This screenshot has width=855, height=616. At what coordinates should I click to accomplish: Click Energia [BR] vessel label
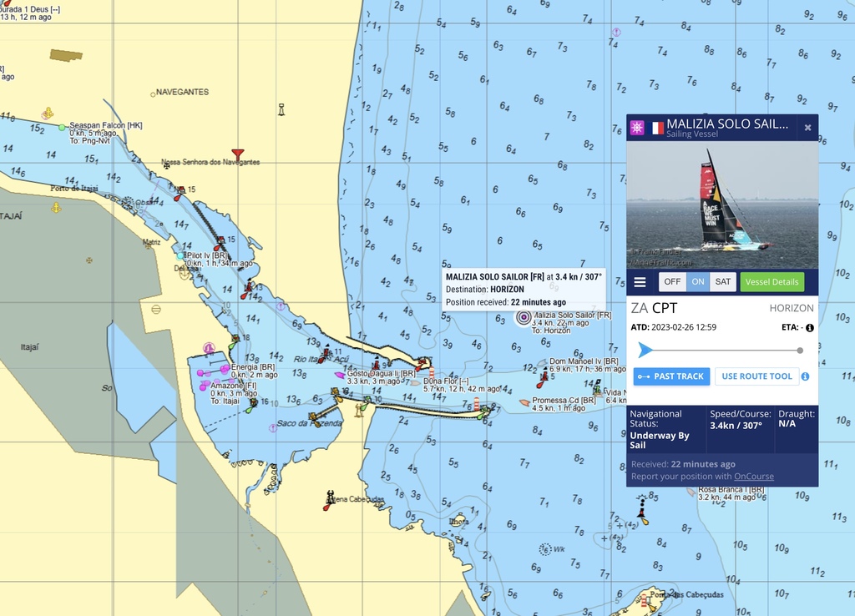tap(252, 367)
